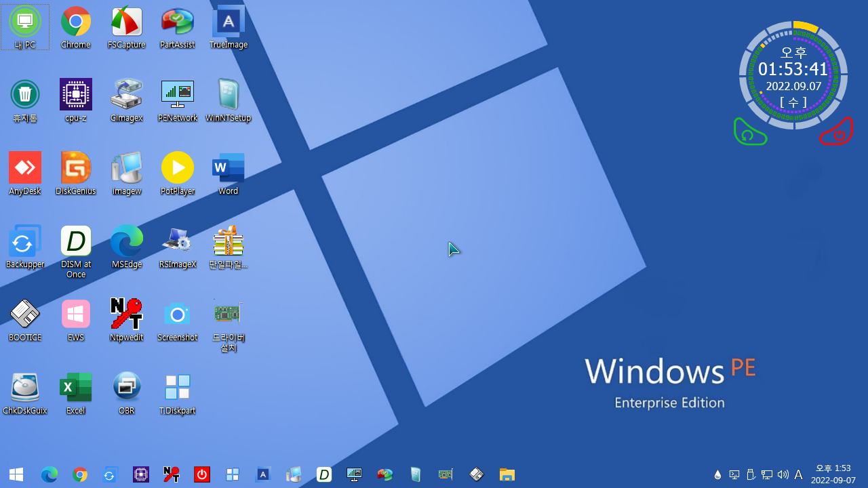Open Backupper from the taskbar

coord(109,474)
